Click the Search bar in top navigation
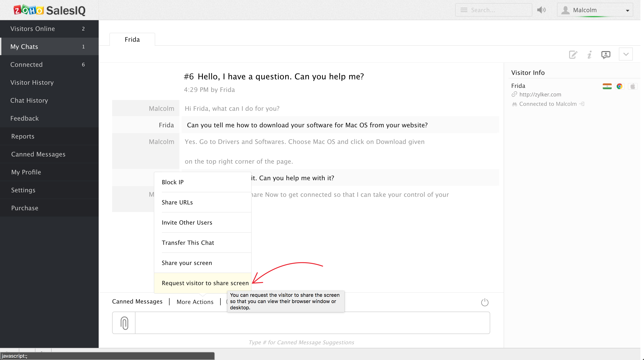 pos(494,10)
